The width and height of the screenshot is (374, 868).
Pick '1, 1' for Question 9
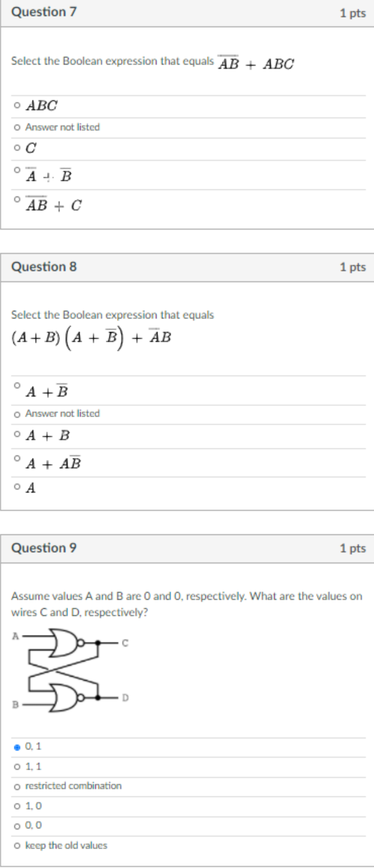(x=18, y=765)
